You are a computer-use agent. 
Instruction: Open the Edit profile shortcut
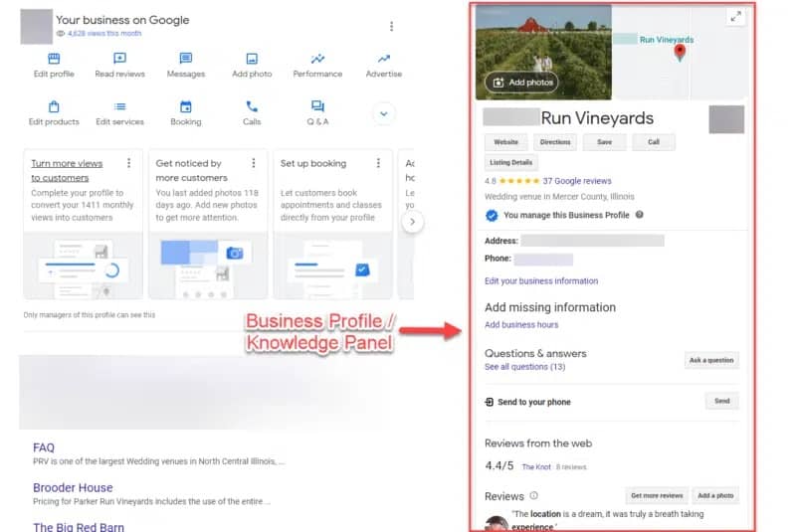point(54,66)
